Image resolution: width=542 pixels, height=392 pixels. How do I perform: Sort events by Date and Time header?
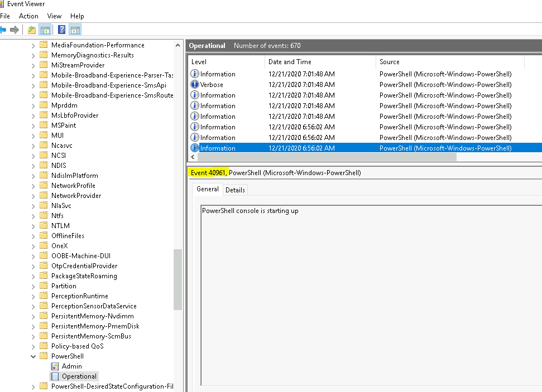[x=320, y=62]
